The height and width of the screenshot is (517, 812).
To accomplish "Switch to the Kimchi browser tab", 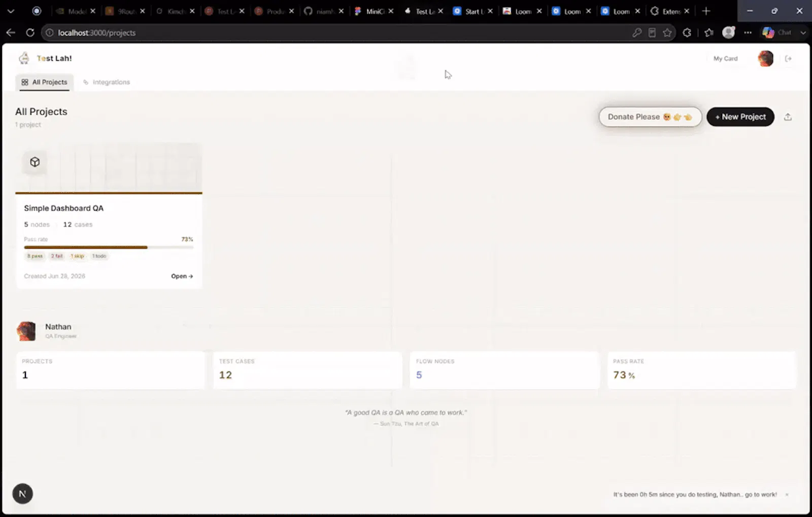I will [x=175, y=11].
